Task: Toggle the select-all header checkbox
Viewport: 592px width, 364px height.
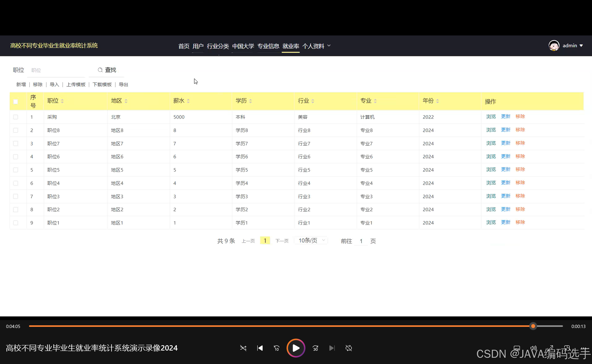Action: 16,102
